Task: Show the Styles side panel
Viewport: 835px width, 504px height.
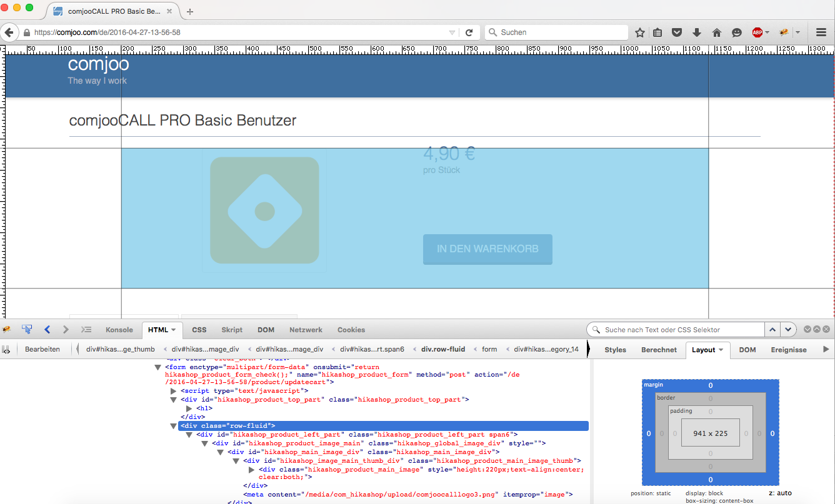Action: tap(615, 350)
